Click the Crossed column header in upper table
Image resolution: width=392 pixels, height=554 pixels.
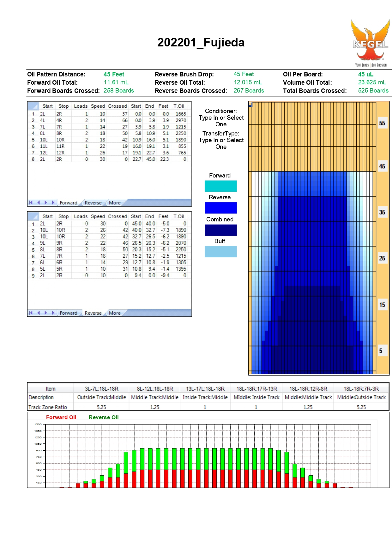pyautogui.click(x=117, y=106)
